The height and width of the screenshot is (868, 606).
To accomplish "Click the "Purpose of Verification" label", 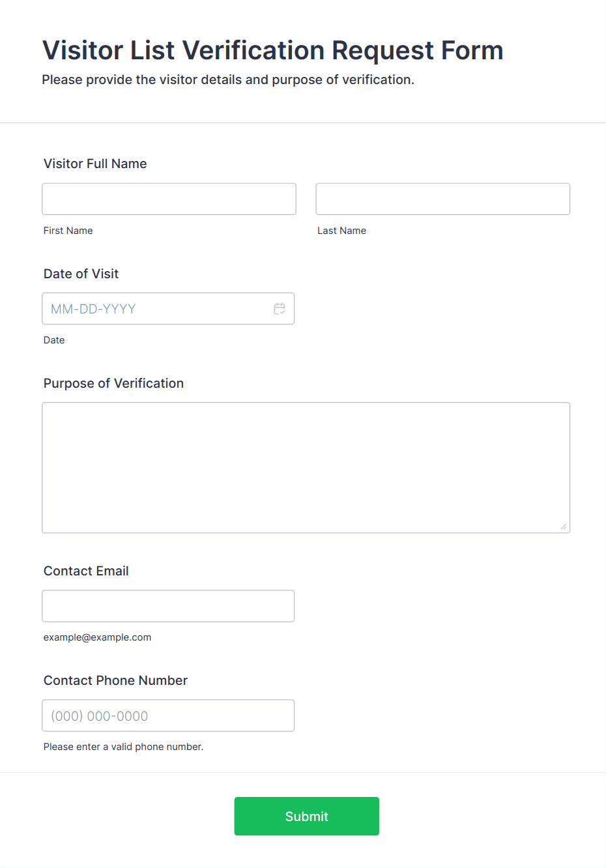I will (x=113, y=383).
